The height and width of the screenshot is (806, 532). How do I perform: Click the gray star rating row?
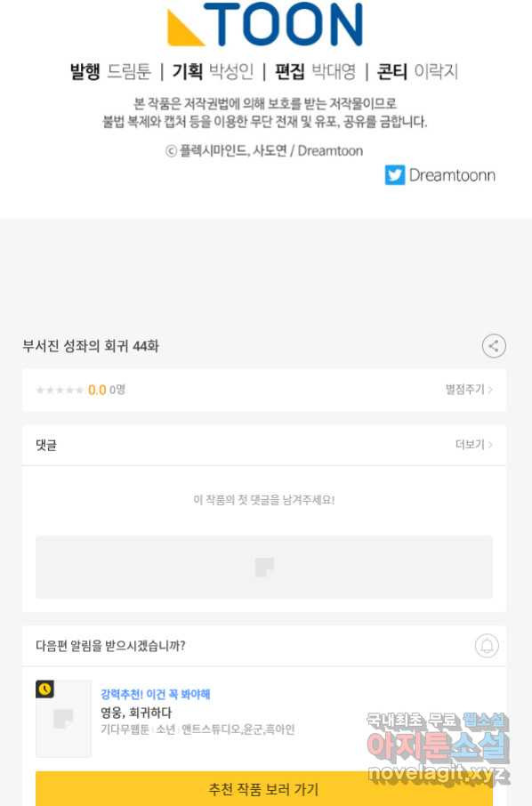[x=264, y=390]
